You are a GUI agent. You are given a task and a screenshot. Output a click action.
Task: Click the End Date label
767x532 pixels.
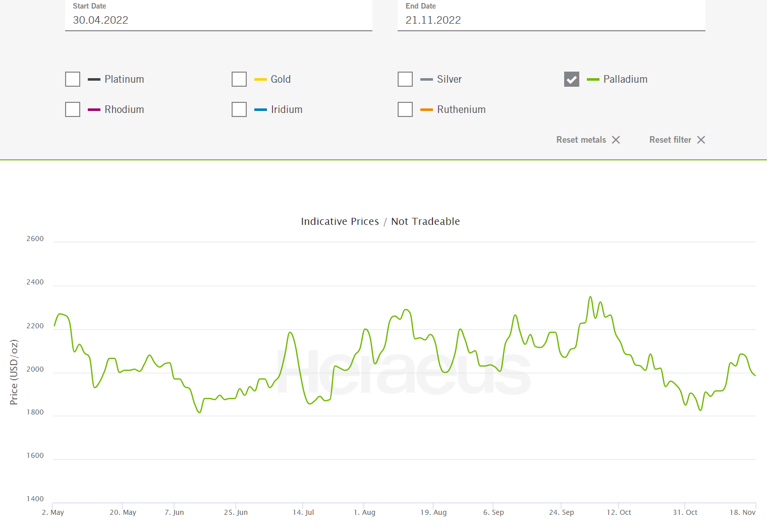click(421, 6)
